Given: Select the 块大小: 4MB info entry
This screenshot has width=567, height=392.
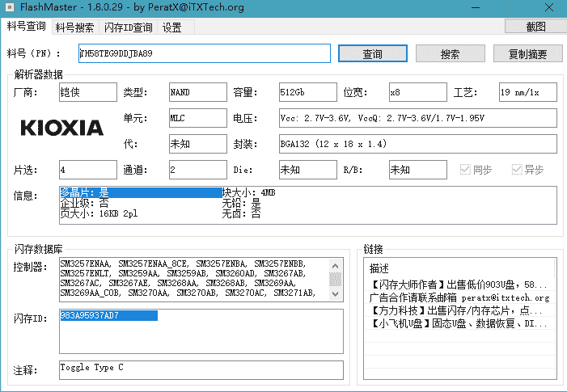Looking at the screenshot, I should point(249,192).
